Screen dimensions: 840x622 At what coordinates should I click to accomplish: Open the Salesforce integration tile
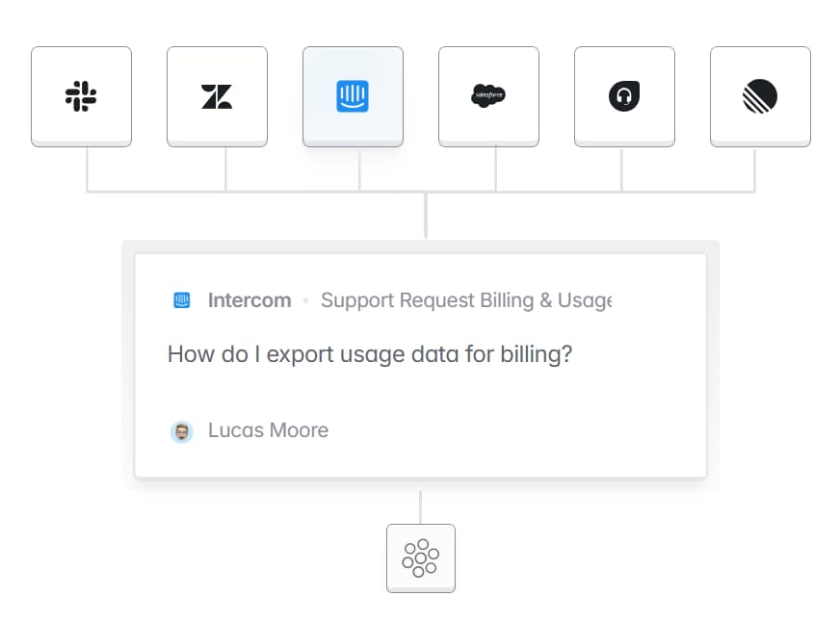[488, 96]
